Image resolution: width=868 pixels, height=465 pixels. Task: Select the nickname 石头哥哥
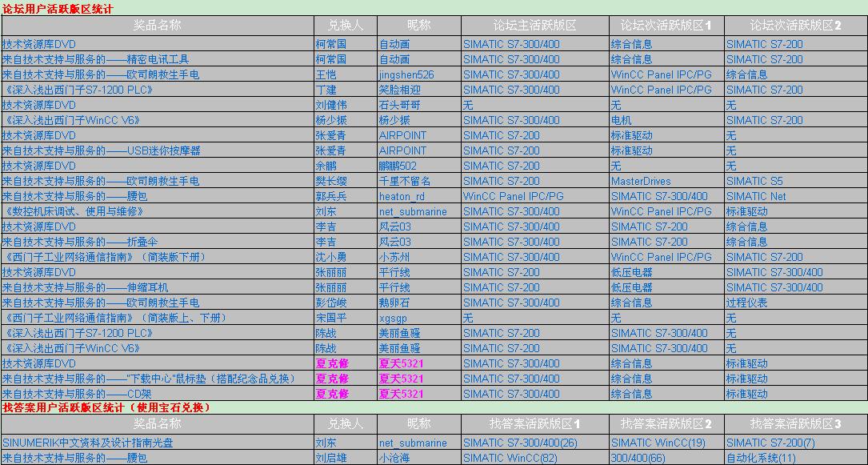coord(400,105)
